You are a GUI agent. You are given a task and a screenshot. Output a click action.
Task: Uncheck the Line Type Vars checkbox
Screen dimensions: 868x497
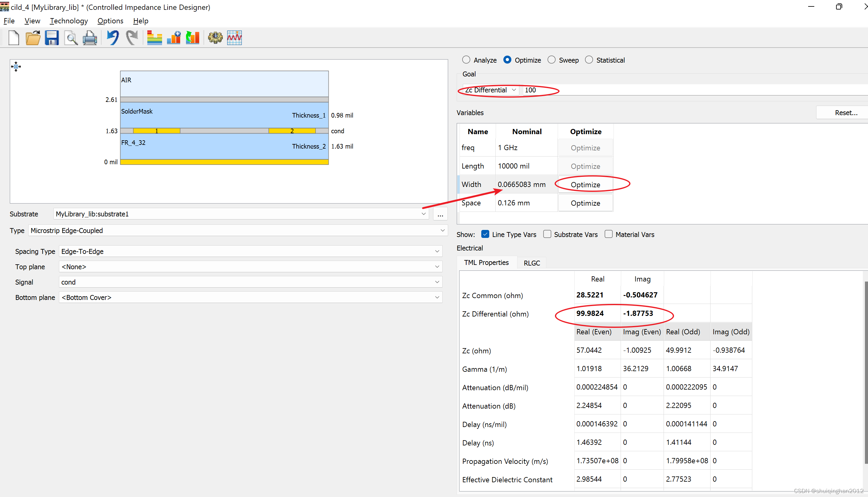[x=485, y=234]
